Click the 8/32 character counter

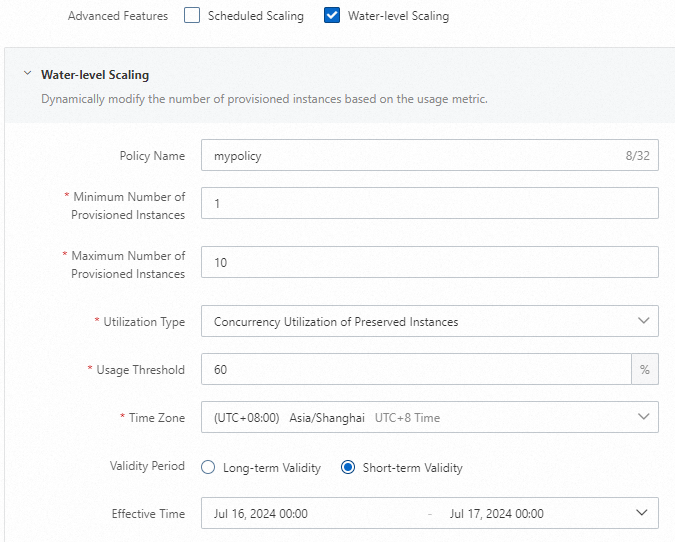click(637, 156)
